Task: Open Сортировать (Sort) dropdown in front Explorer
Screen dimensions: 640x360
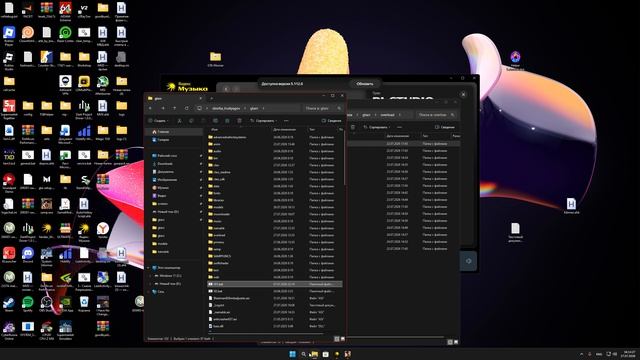Action: (264, 121)
